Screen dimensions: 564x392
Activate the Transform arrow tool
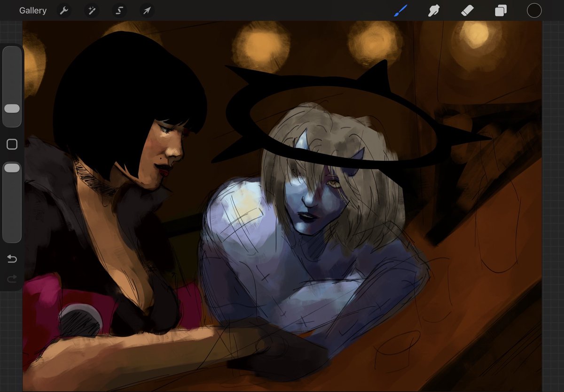pos(147,10)
